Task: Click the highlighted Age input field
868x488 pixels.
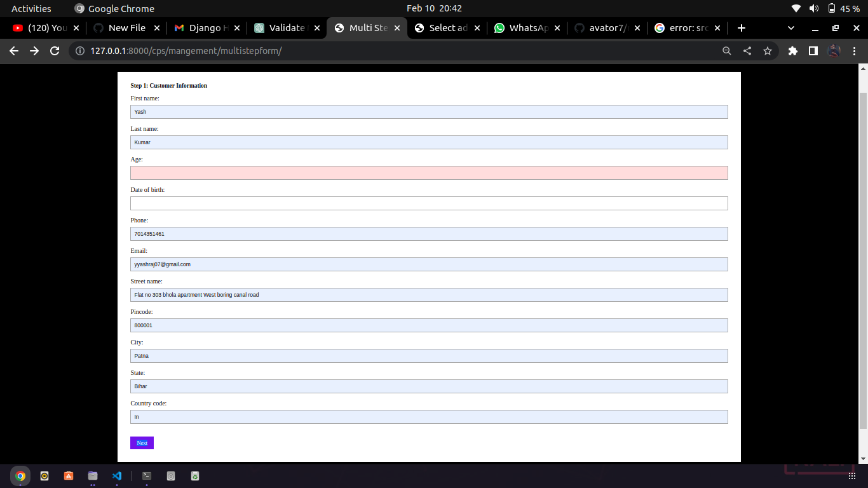Action: pyautogui.click(x=429, y=172)
